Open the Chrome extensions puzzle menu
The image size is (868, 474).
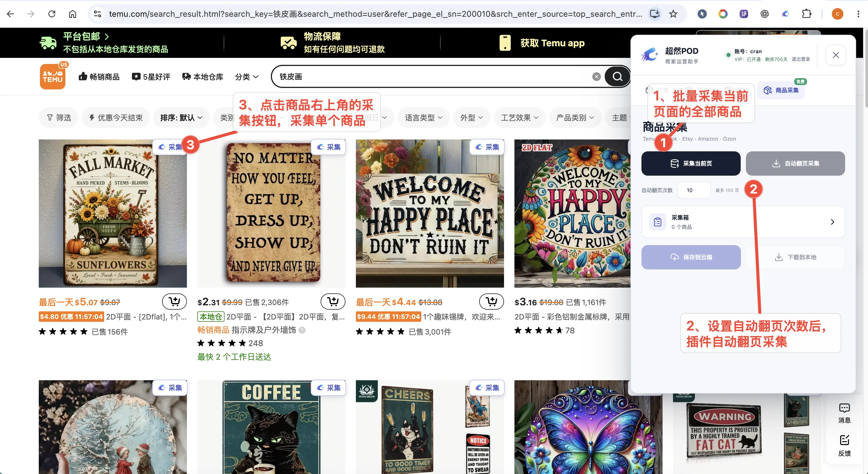pyautogui.click(x=807, y=14)
